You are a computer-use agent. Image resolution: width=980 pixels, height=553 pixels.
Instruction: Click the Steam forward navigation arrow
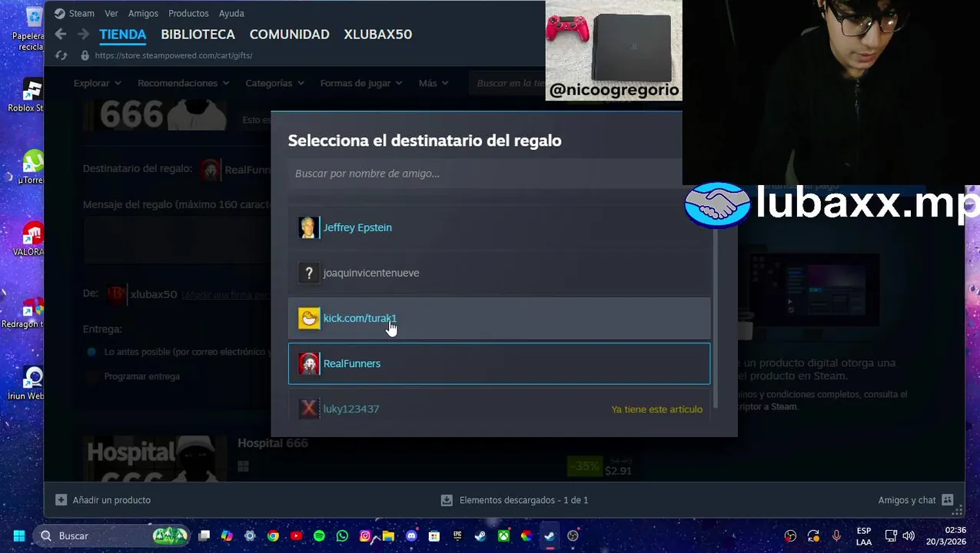click(x=83, y=35)
